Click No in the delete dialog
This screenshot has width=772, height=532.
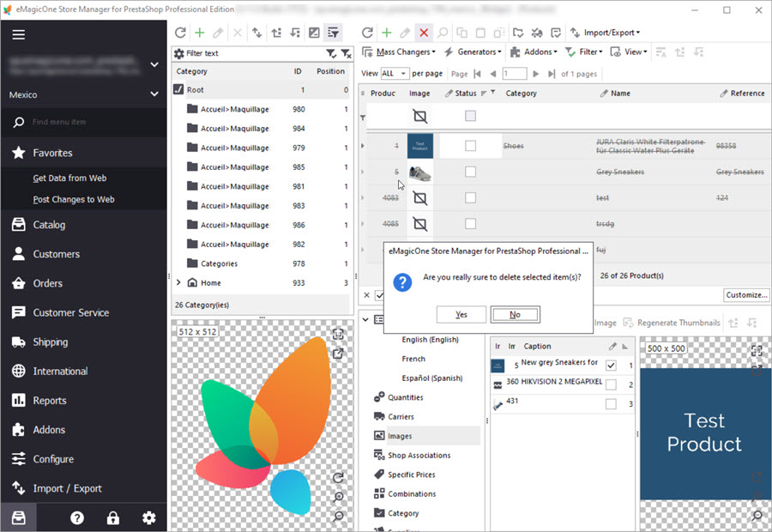coord(515,314)
